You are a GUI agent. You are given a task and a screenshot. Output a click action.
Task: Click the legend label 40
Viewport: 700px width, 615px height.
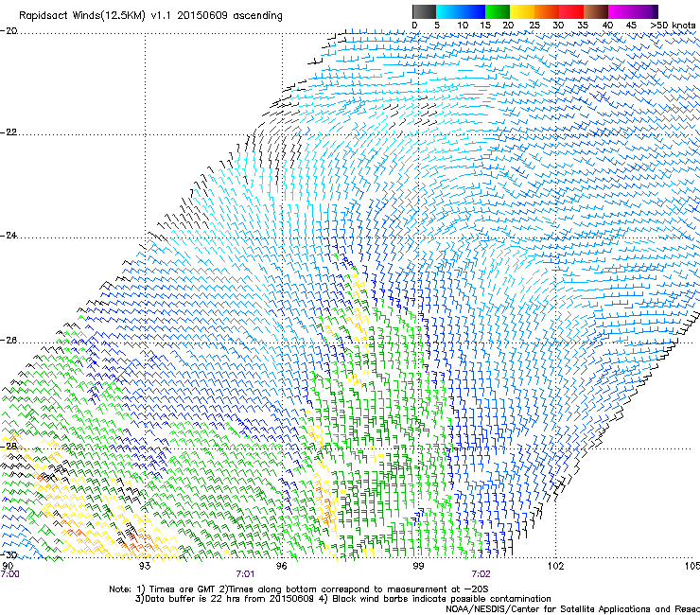[607, 26]
